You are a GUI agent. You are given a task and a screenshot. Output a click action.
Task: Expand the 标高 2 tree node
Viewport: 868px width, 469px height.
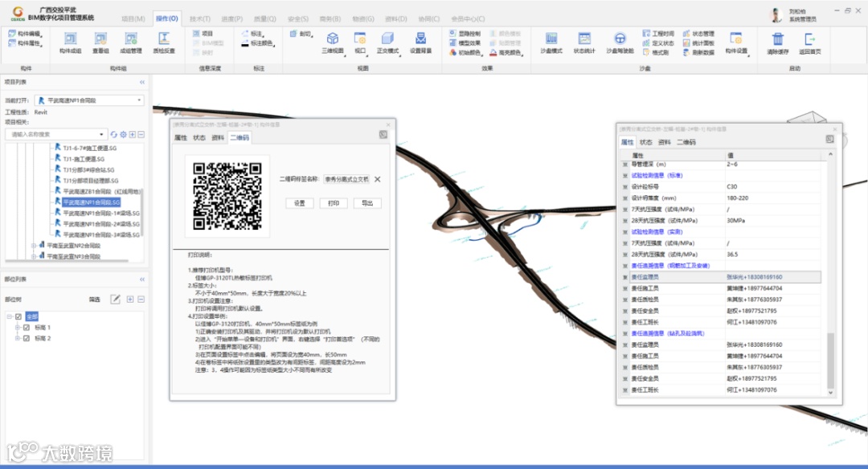coord(17,338)
